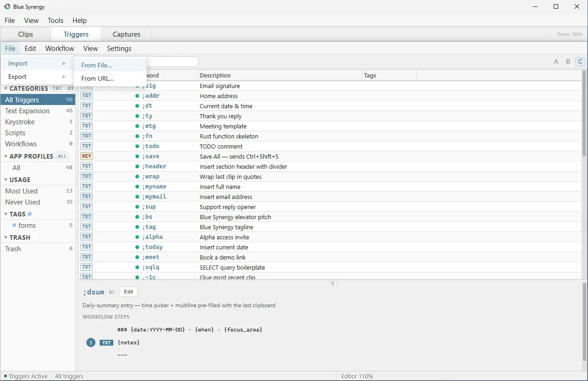
Task: Collapse the TAGS section
Action: click(x=6, y=214)
